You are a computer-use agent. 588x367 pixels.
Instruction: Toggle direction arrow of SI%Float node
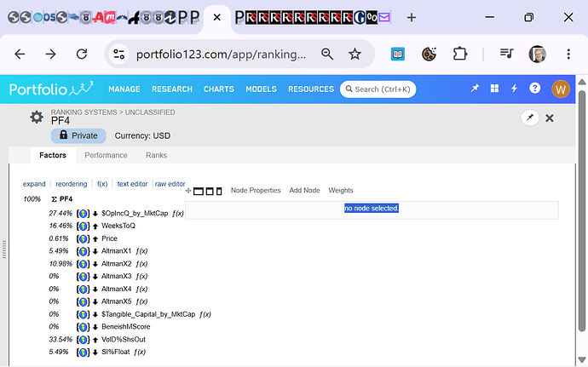pyautogui.click(x=95, y=353)
